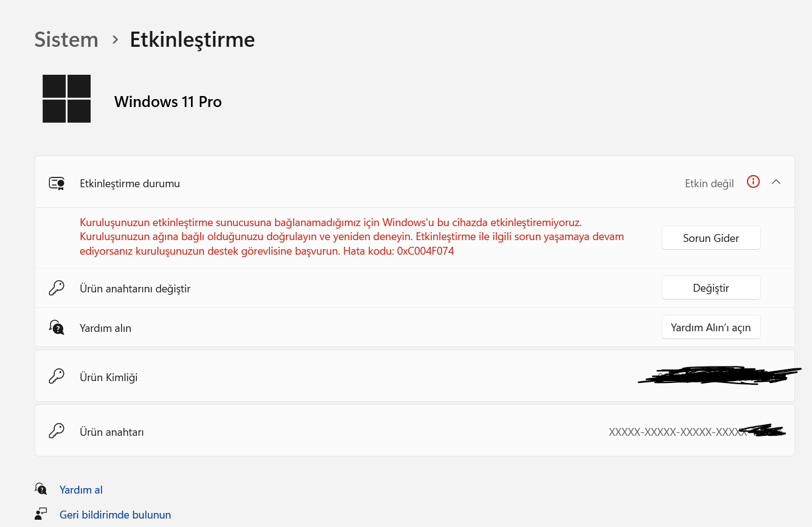Click the Ürün anahtarını değiştir label
The image size is (812, 527).
[x=135, y=289]
